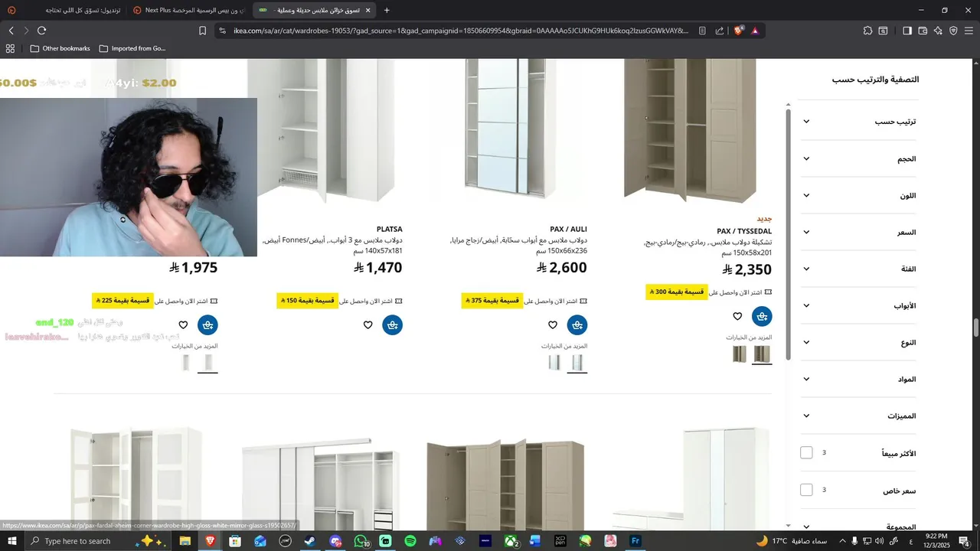This screenshot has height=551, width=980.
Task: Expand the المميزات features filter
Action: coord(859,416)
